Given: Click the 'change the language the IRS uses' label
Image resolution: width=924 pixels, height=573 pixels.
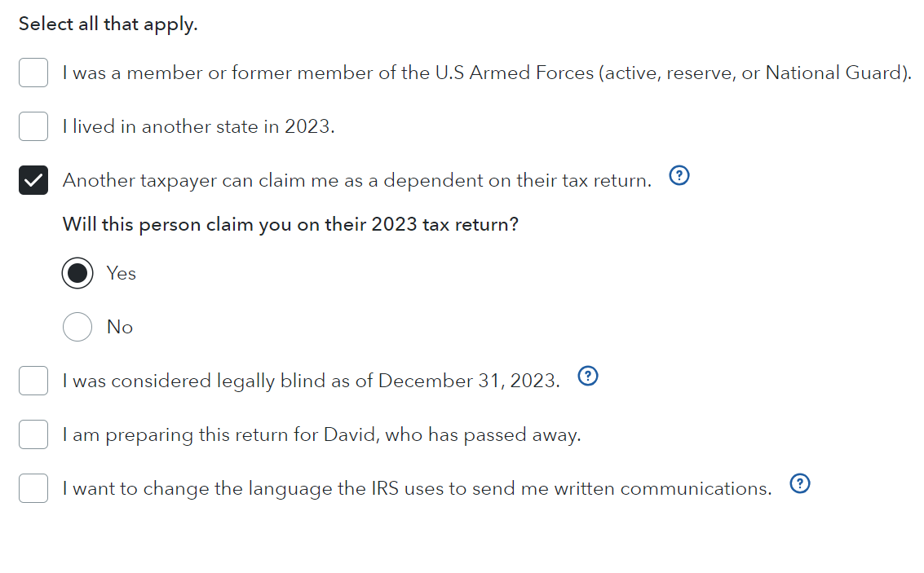Looking at the screenshot, I should [x=418, y=489].
